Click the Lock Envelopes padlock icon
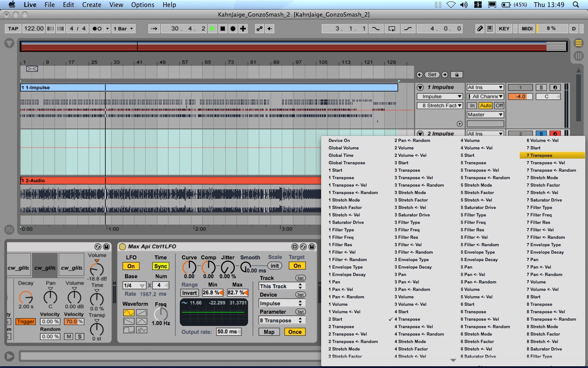This screenshot has width=588, height=368. pos(456,74)
